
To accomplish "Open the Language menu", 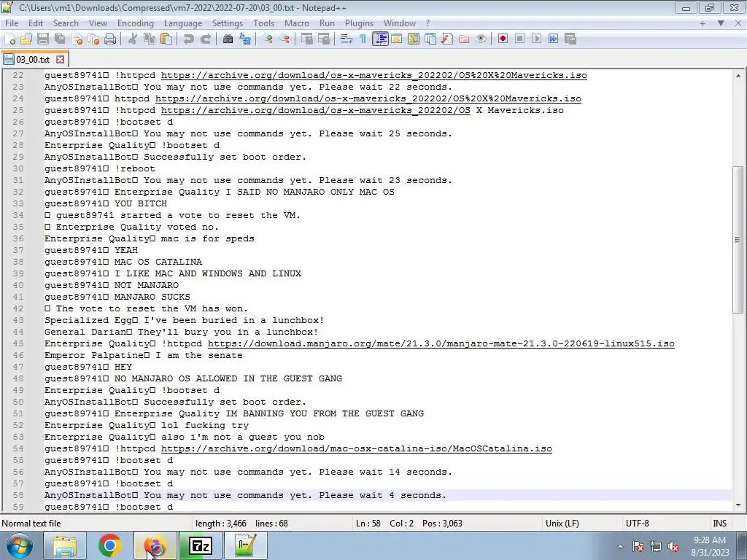I will pyautogui.click(x=183, y=23).
